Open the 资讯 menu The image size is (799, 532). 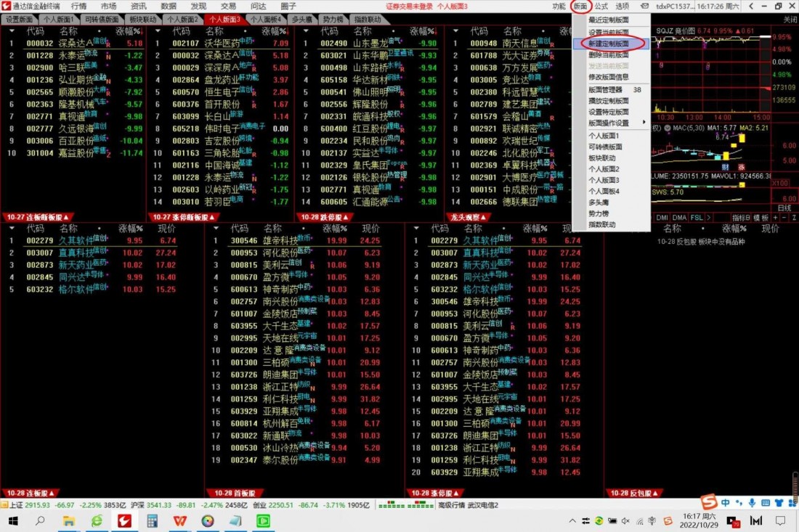pos(138,6)
